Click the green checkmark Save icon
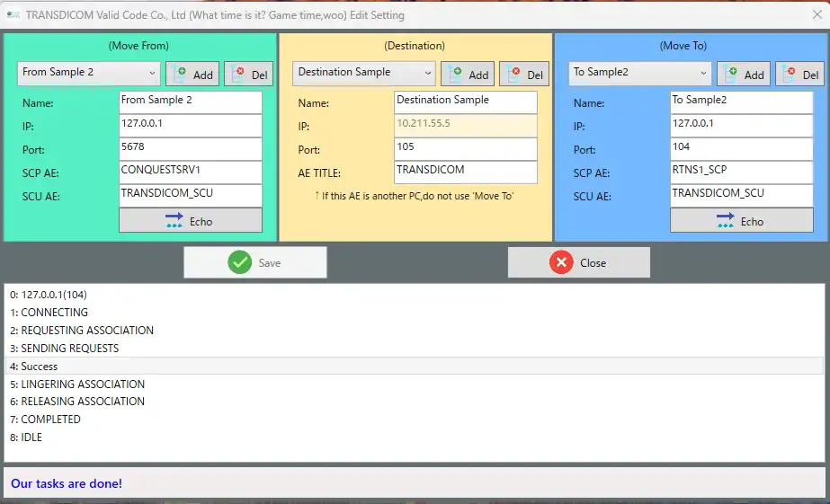Screen dimensions: 830x504 pyautogui.click(x=240, y=262)
